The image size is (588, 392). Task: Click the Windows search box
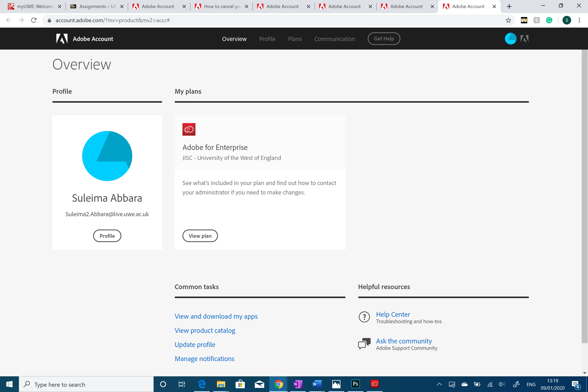click(86, 384)
